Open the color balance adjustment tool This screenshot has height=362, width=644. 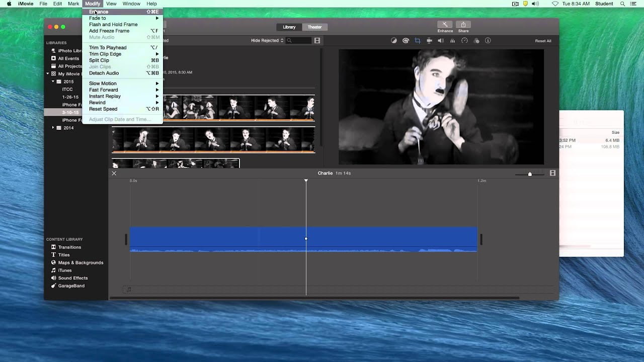coord(394,41)
